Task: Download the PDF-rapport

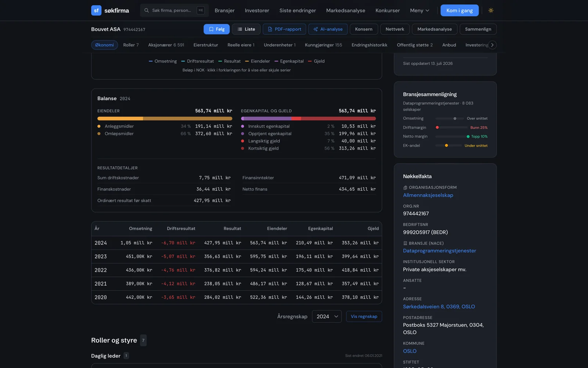Action: point(284,29)
